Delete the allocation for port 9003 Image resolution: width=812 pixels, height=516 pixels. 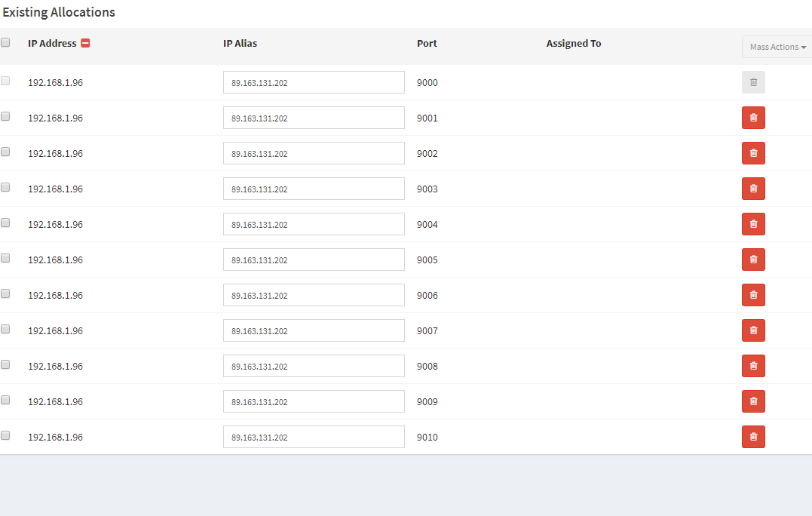753,189
